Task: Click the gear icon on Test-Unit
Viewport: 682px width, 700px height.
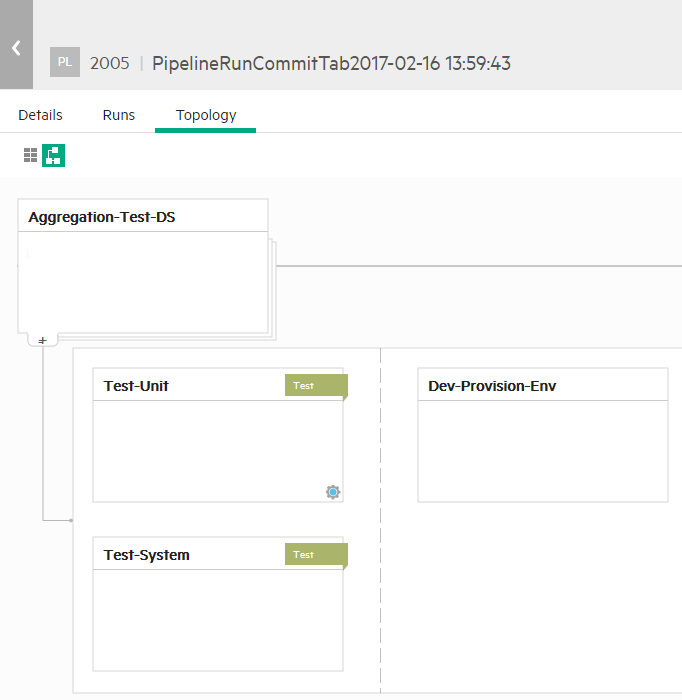Action: (x=333, y=492)
